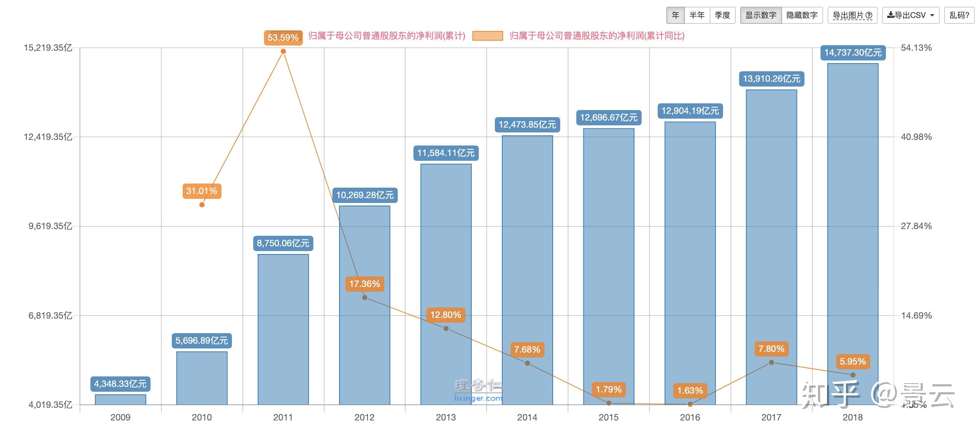This screenshot has width=980, height=435.
Task: Click the 40.98% right axis label
Action: [x=916, y=137]
